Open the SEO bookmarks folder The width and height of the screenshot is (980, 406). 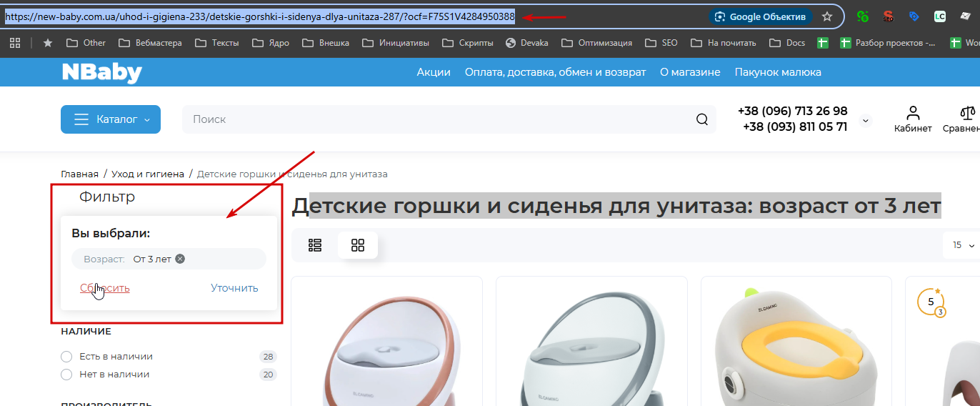click(661, 43)
